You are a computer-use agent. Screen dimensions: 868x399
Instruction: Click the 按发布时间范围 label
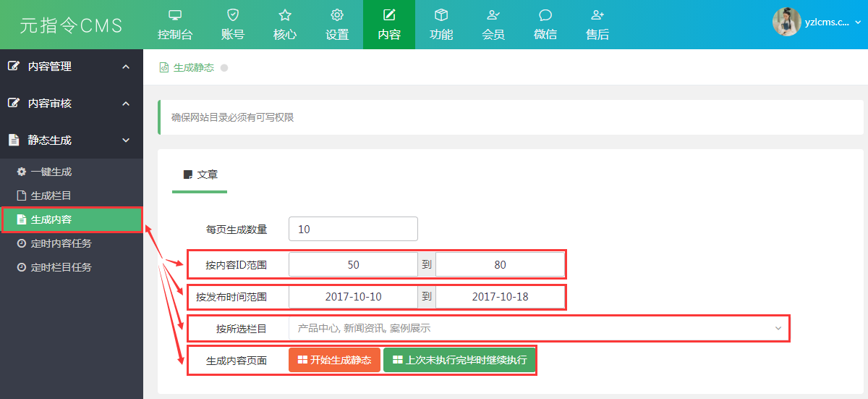231,297
